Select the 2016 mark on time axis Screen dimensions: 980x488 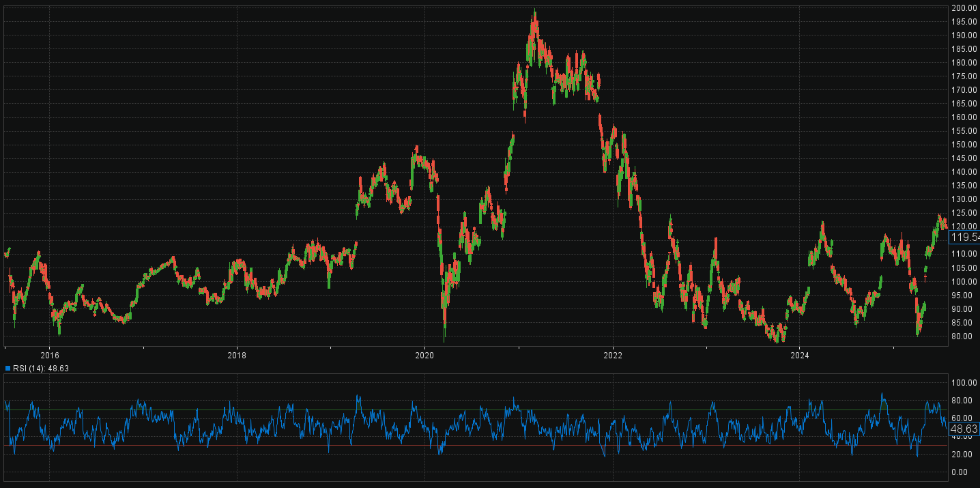click(x=50, y=355)
